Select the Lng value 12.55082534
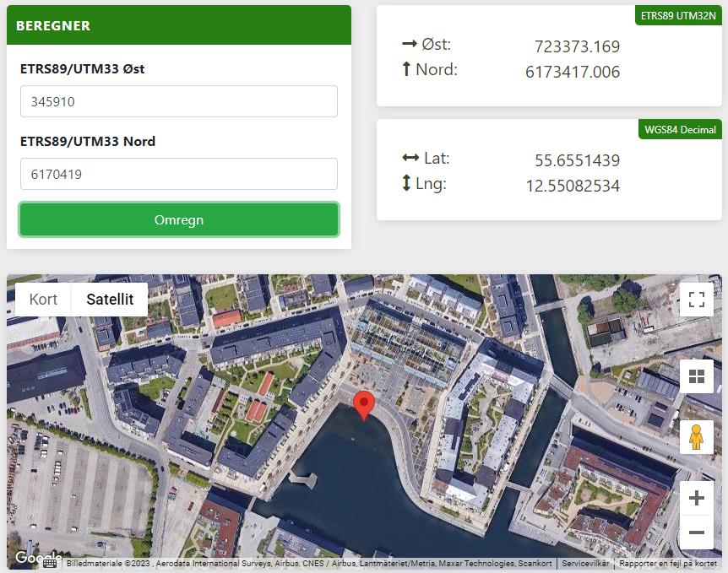This screenshot has height=573, width=728. (573, 186)
